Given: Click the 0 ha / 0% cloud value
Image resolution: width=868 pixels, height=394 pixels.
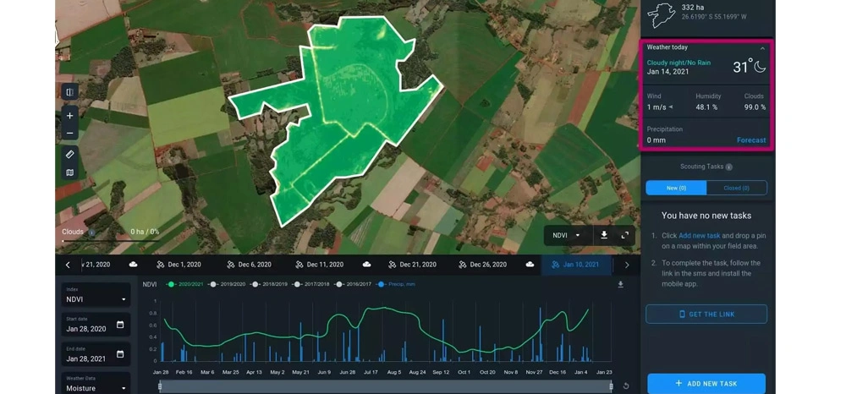Looking at the screenshot, I should tap(145, 232).
